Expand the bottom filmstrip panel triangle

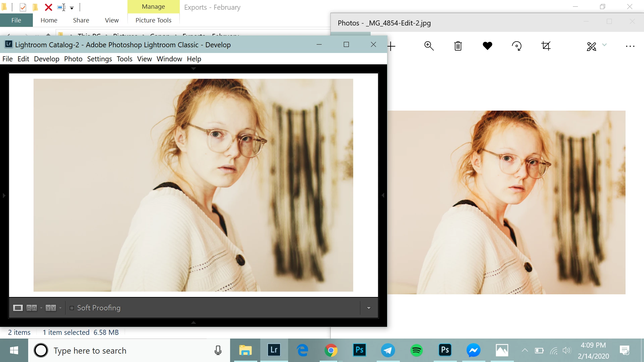(x=194, y=322)
